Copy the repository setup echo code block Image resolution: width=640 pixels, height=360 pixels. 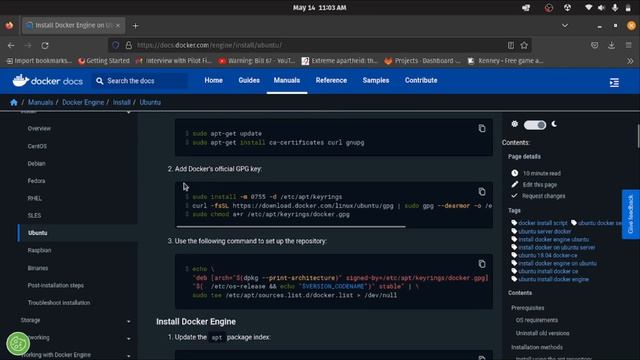[x=482, y=264]
